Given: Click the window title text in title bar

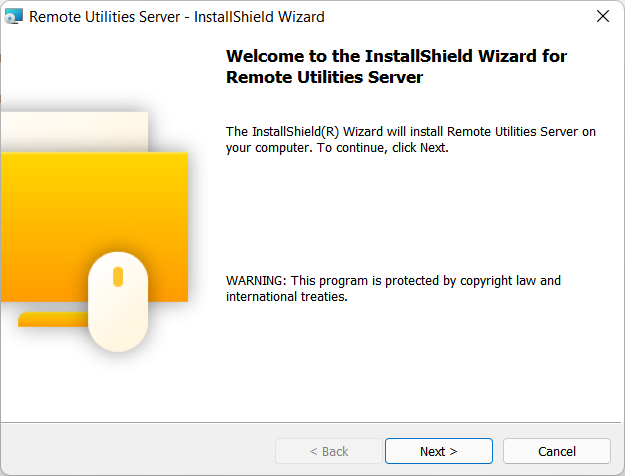Looking at the screenshot, I should point(177,17).
